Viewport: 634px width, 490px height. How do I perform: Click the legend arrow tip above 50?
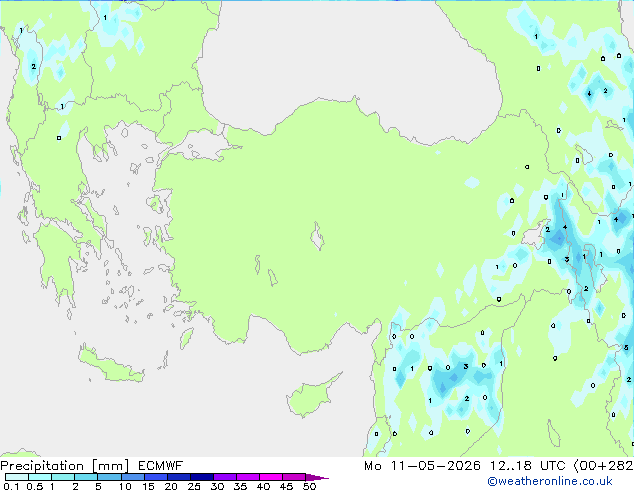[317, 477]
